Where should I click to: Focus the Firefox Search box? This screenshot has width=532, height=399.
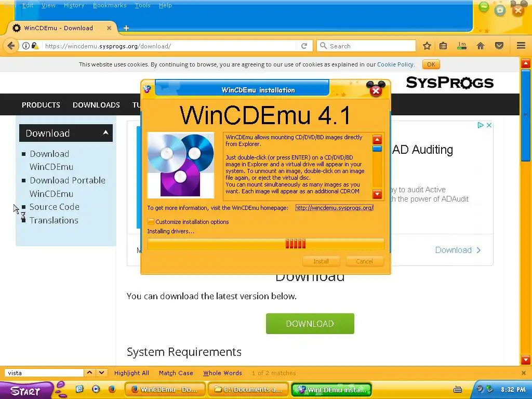tap(366, 46)
